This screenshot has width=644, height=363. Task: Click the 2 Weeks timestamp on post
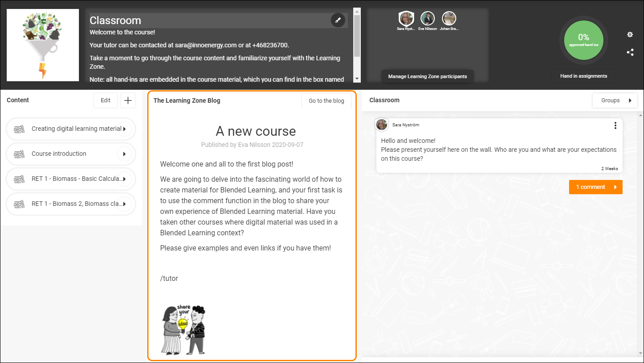[610, 169]
